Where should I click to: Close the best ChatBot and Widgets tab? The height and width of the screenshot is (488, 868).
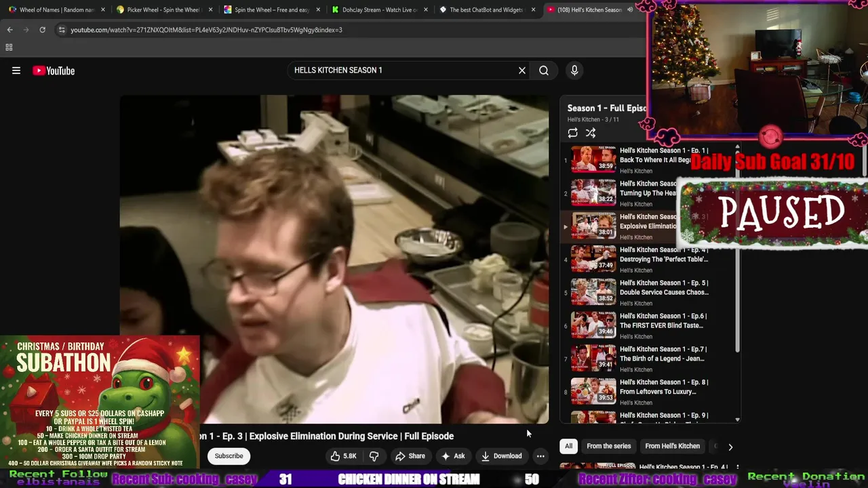534,10
